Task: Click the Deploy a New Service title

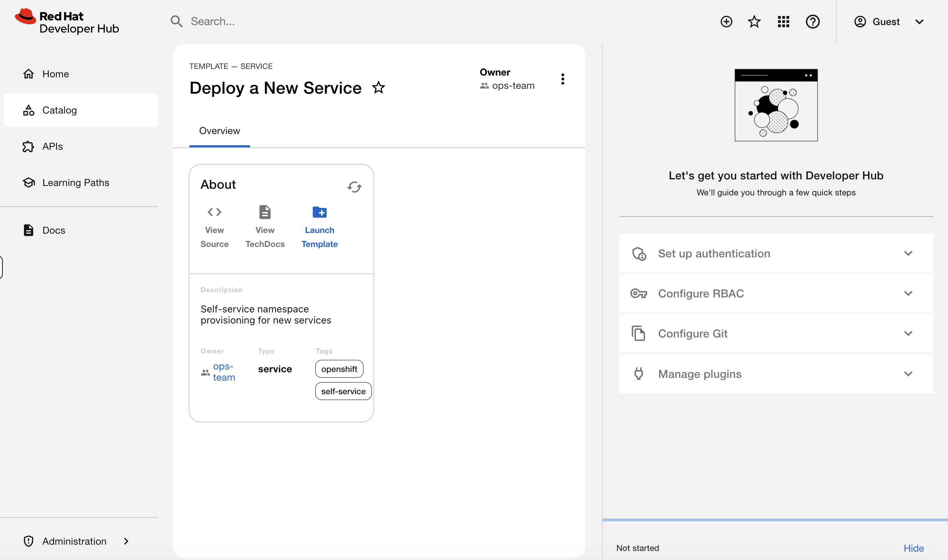Action: coord(275,88)
